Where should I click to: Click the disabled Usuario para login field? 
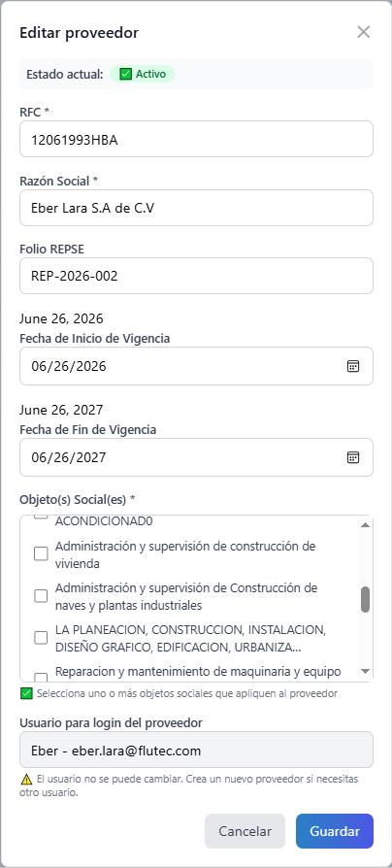(x=196, y=751)
